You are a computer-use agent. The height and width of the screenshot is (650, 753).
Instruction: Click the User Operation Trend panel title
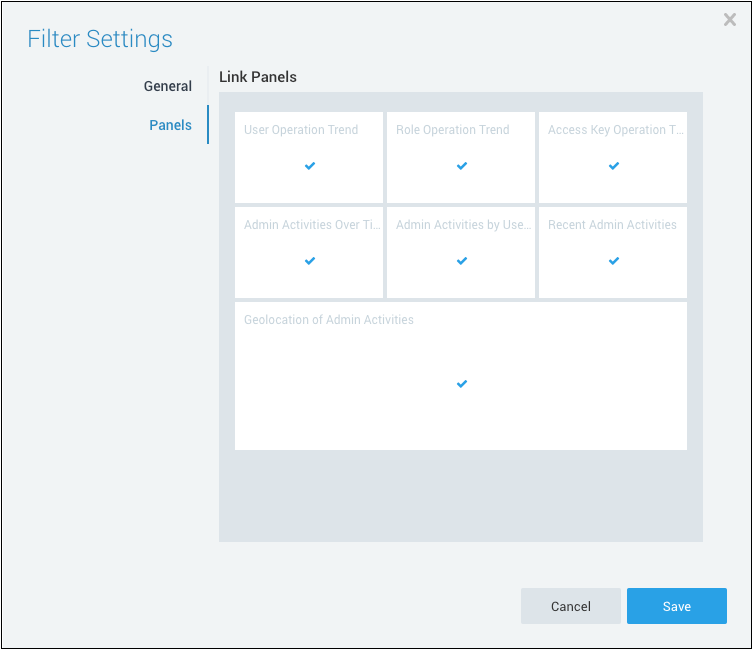tap(301, 130)
